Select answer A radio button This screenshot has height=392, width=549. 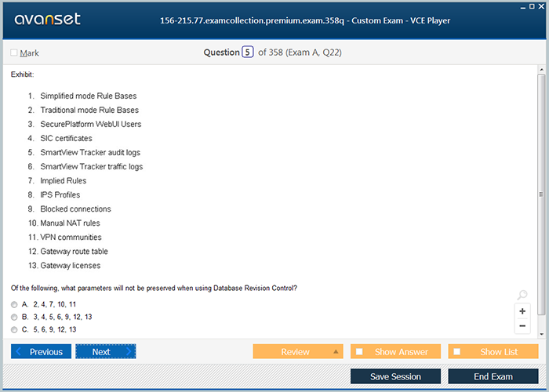(x=14, y=304)
